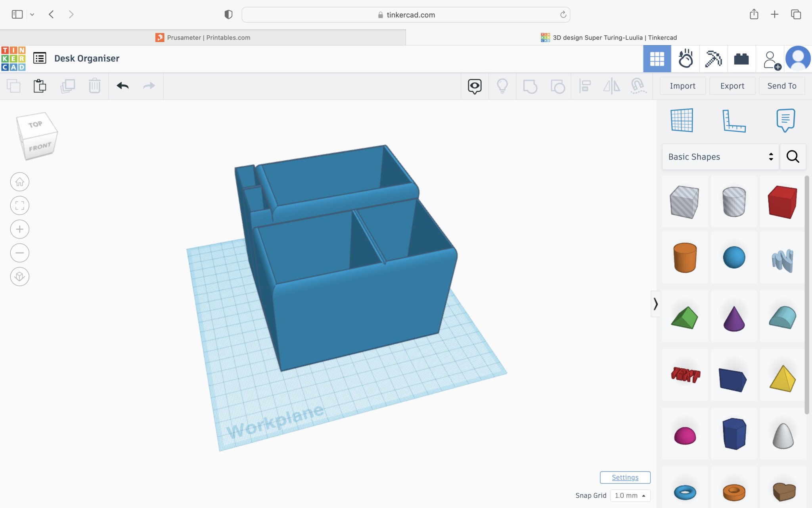Image resolution: width=812 pixels, height=508 pixels.
Task: Toggle orthographic perspective view cube icon
Action: (20, 277)
